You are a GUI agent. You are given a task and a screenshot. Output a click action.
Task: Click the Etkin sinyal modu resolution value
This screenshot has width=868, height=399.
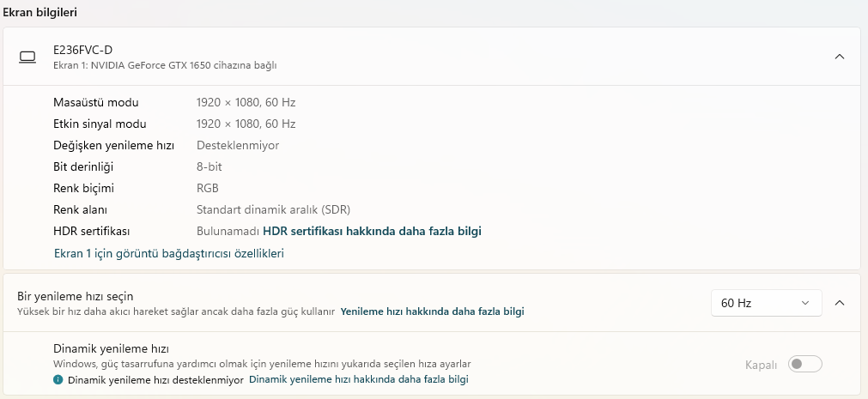coord(246,124)
